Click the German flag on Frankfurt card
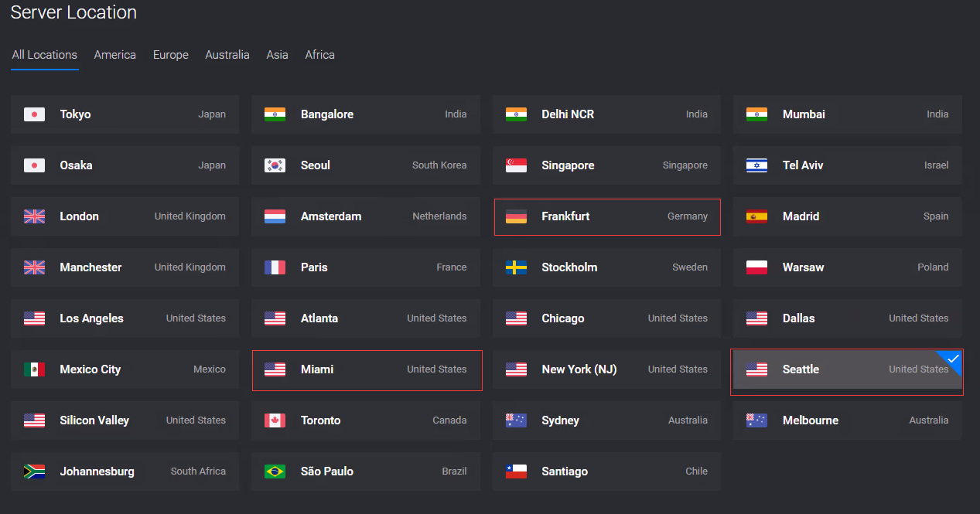Viewport: 980px width, 514px height. click(x=516, y=216)
